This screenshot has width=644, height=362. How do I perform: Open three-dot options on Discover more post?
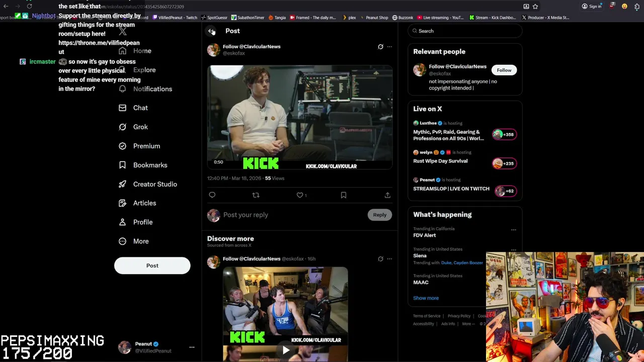point(389,259)
